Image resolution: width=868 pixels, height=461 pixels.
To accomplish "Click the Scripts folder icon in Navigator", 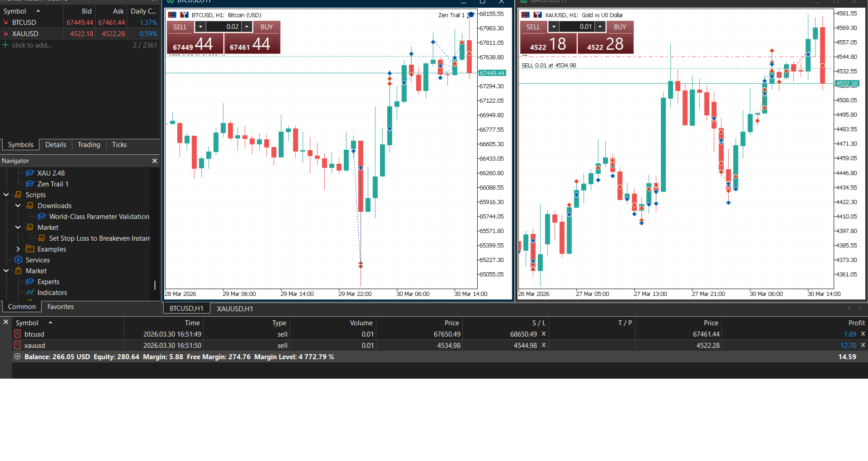I will tap(19, 195).
